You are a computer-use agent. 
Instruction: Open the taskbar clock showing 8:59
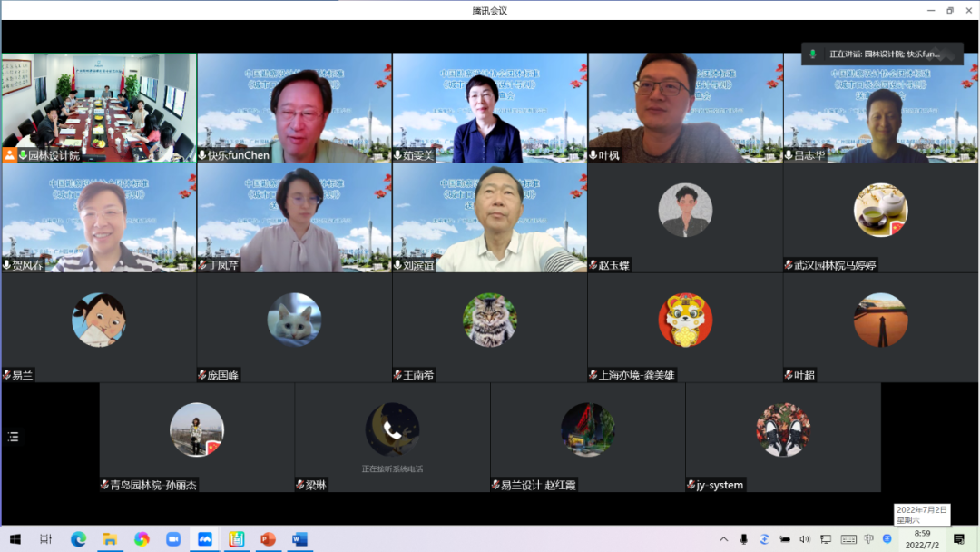click(x=923, y=539)
